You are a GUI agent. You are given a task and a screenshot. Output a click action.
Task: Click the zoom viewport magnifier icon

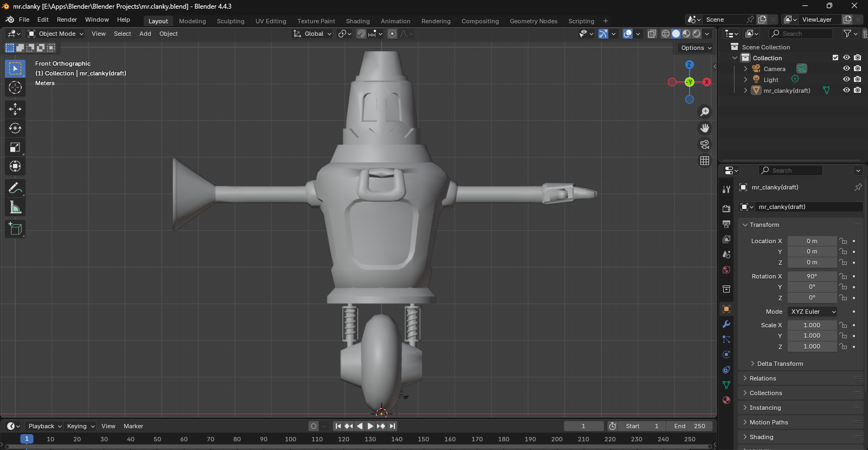click(705, 112)
